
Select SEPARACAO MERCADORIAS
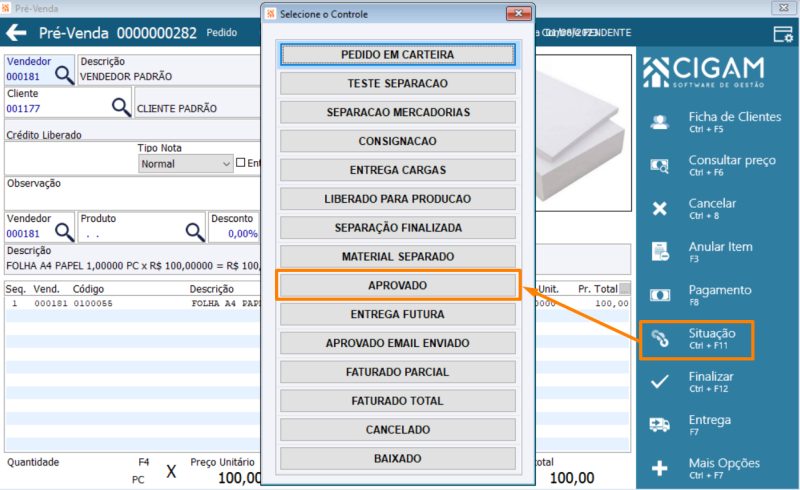397,112
